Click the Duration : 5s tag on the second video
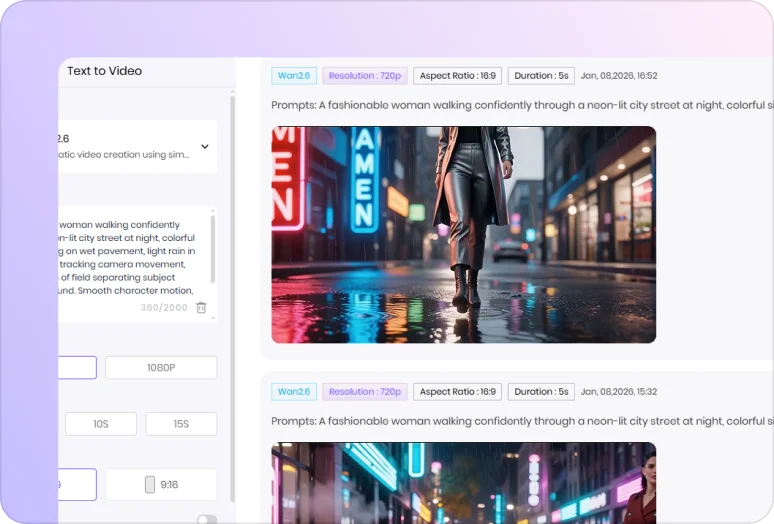This screenshot has height=524, width=774. pyautogui.click(x=540, y=392)
